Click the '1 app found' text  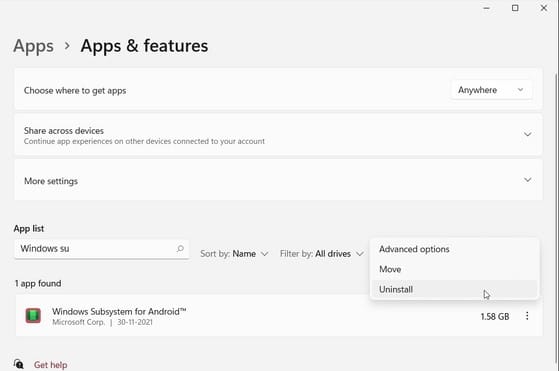tap(38, 283)
